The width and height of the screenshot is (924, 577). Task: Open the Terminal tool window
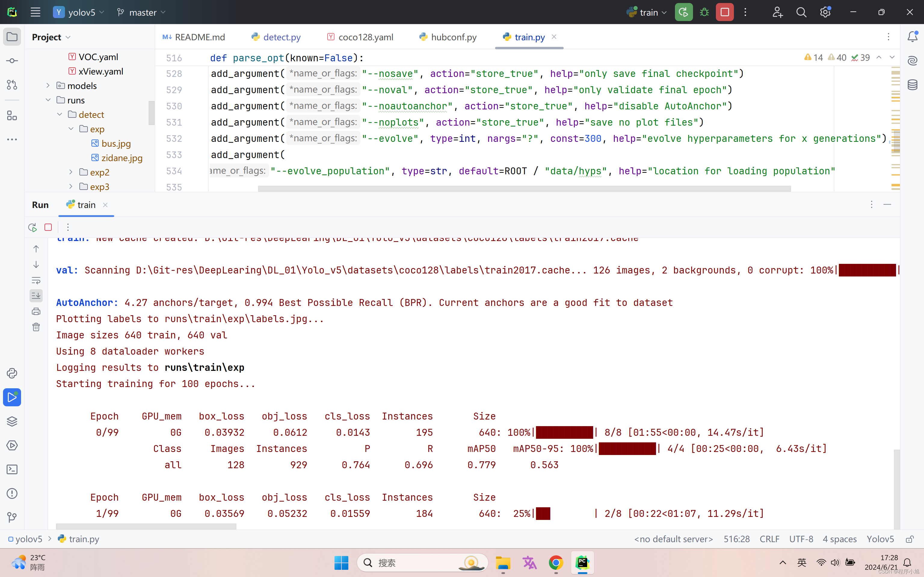pyautogui.click(x=12, y=469)
